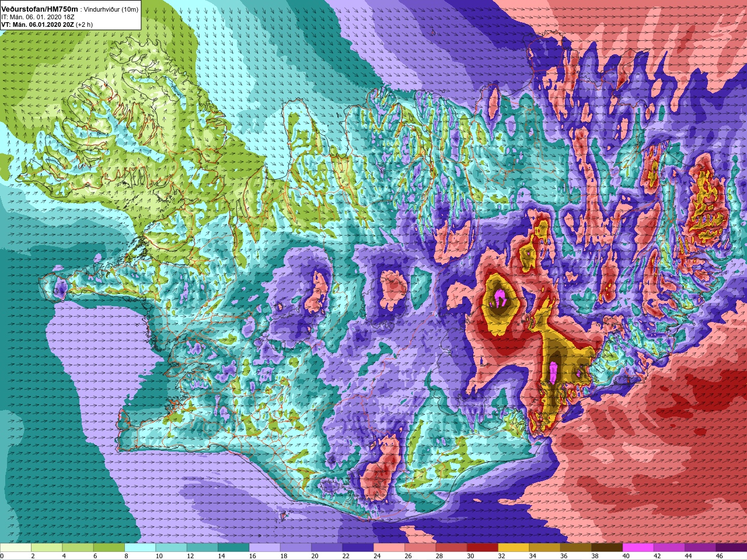The image size is (747, 560).
Task: Click the legend tick label 16
Action: [x=253, y=556]
